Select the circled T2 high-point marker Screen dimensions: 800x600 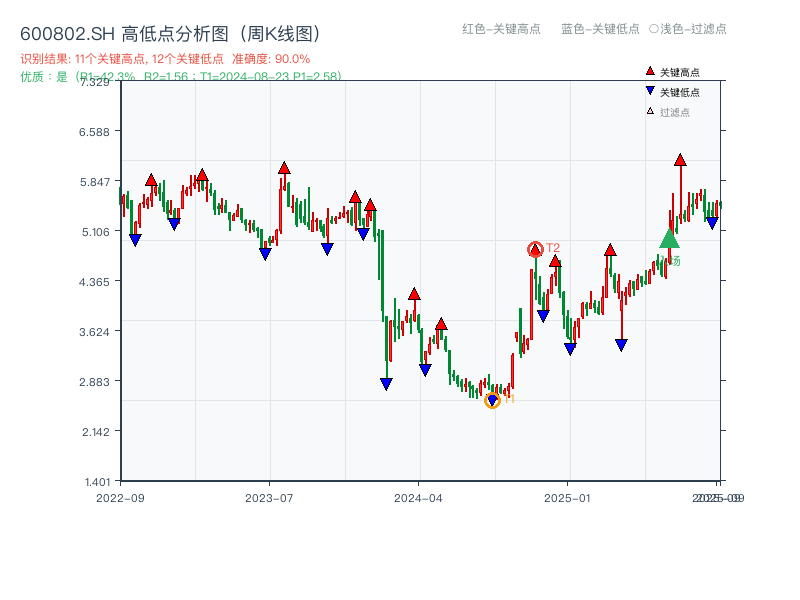click(x=535, y=248)
